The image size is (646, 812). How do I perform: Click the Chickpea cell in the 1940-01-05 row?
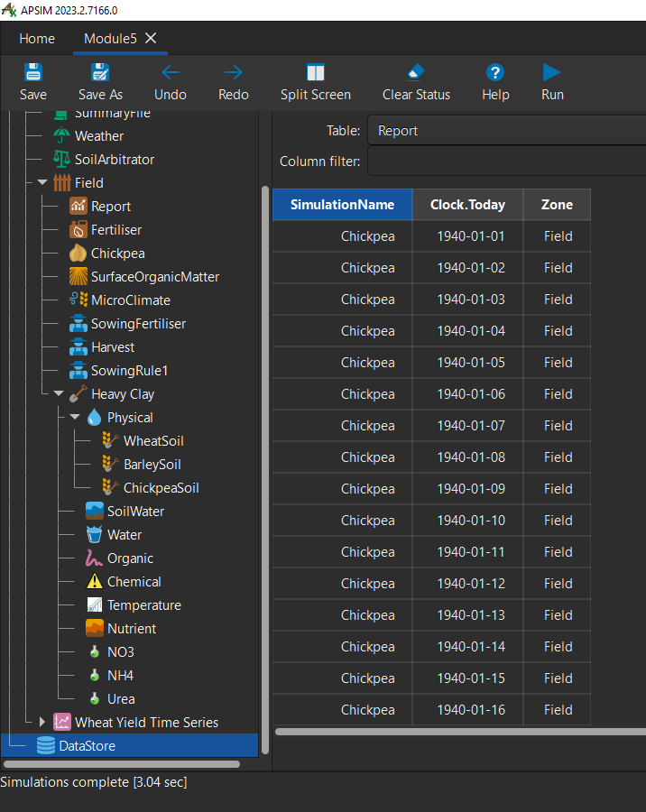coord(343,363)
